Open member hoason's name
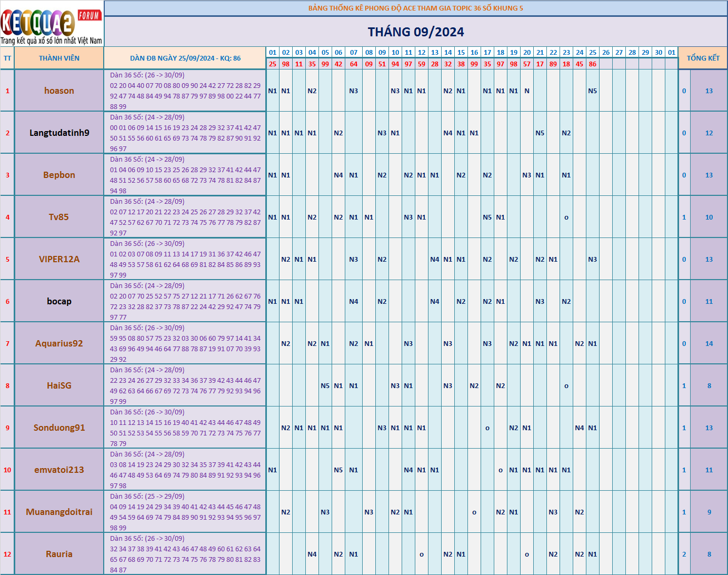The image size is (728, 575). point(59,91)
